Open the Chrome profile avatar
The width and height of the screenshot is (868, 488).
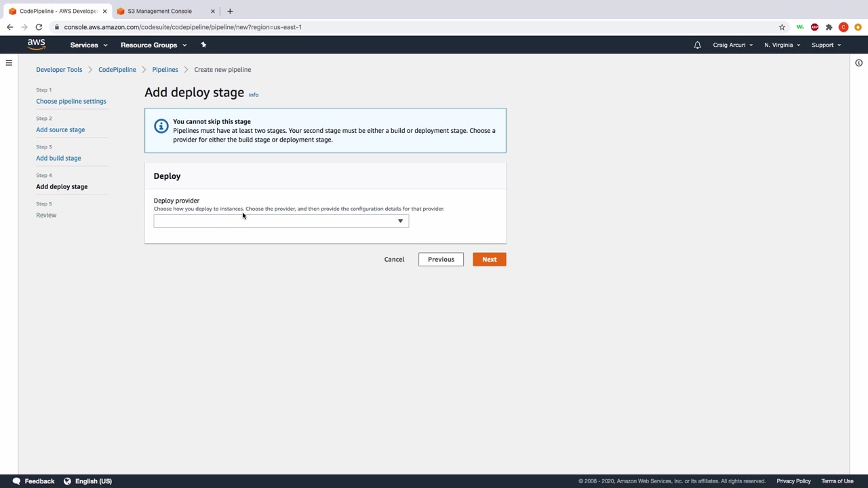click(844, 27)
